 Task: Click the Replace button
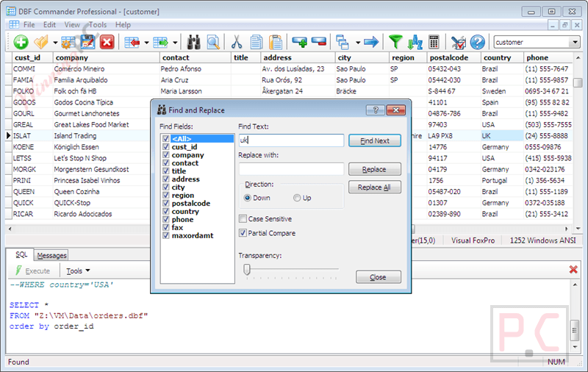click(x=375, y=169)
